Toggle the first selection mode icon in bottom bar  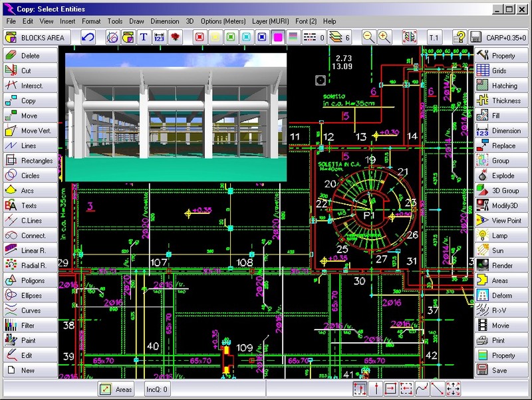(360, 389)
